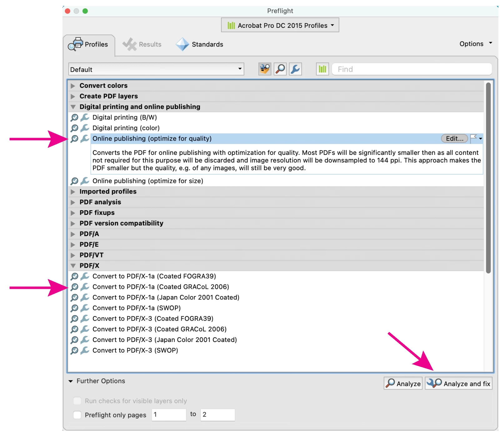Click the wrench icon for Digital printing (B/W)
This screenshot has height=436, width=504.
click(x=85, y=117)
